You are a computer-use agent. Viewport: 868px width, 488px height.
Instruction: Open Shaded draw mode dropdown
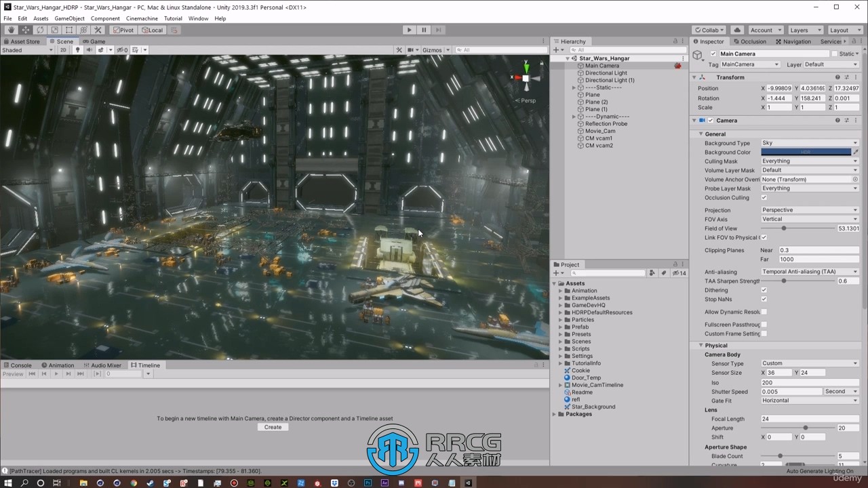point(27,50)
